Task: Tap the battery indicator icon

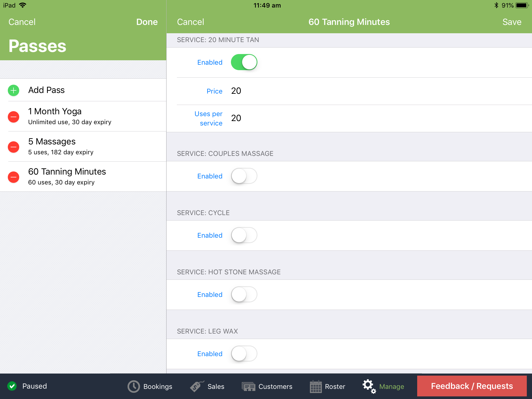Action: tap(522, 5)
